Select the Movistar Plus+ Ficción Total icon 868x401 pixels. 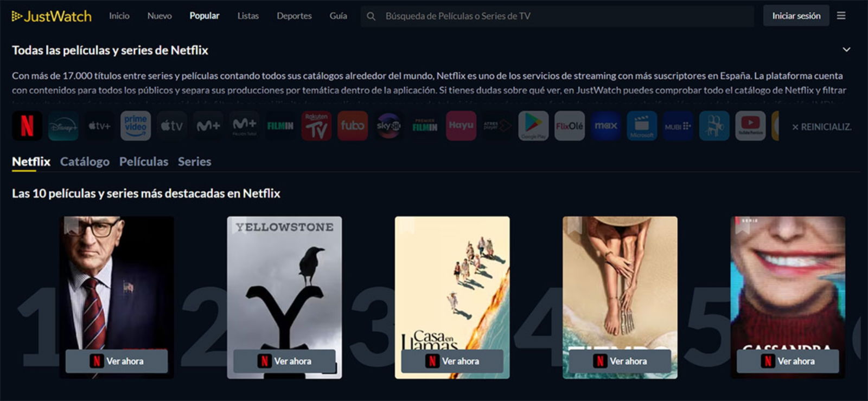click(244, 126)
